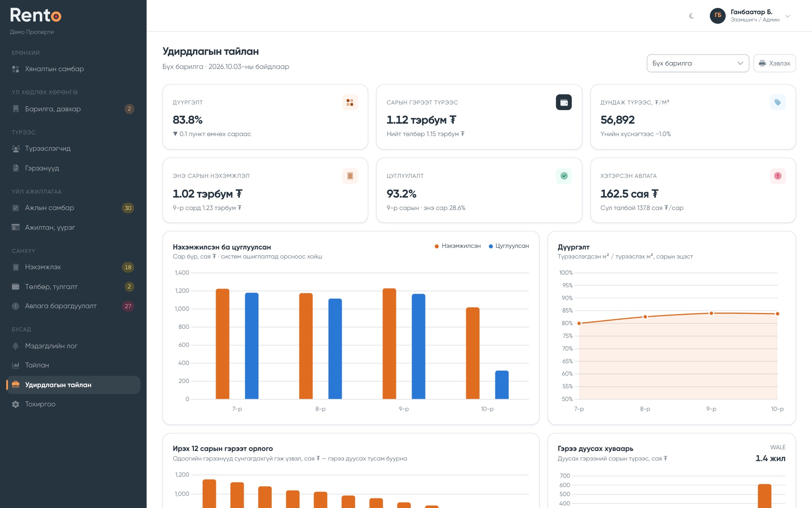Click the Төлбөр, тулгалт wallet icon
The height and width of the screenshot is (508, 812).
pos(15,287)
